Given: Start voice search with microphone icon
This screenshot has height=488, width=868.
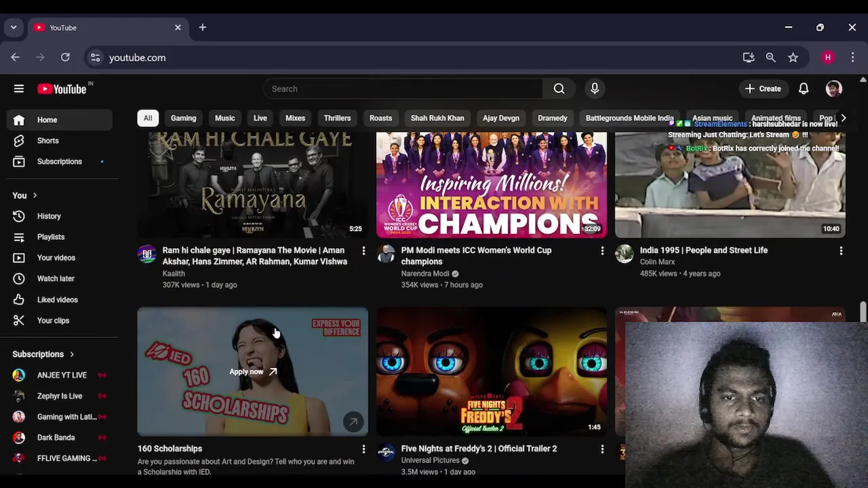Looking at the screenshot, I should pos(595,89).
